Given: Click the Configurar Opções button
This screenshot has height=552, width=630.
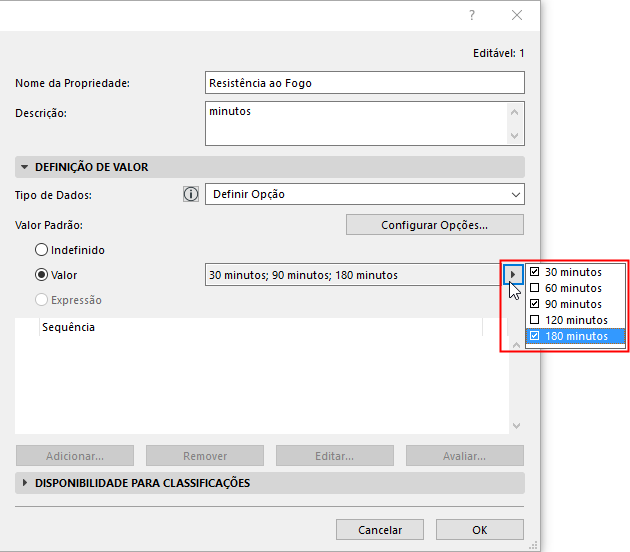Looking at the screenshot, I should [435, 225].
